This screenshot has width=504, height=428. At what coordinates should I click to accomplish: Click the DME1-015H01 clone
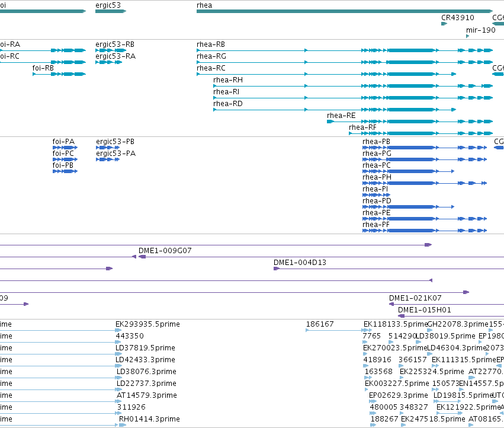coord(451,316)
